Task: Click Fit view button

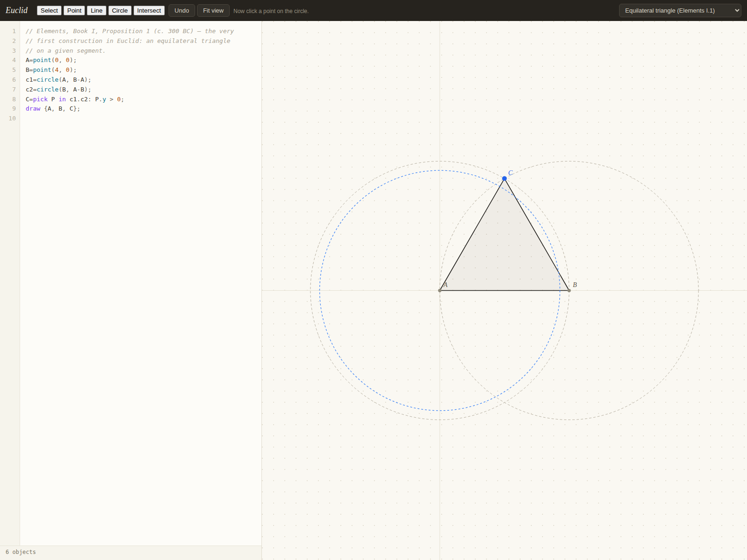Action: (x=213, y=10)
